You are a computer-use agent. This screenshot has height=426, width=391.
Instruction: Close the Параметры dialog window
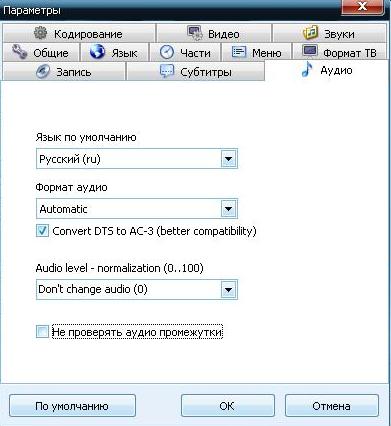point(362,6)
